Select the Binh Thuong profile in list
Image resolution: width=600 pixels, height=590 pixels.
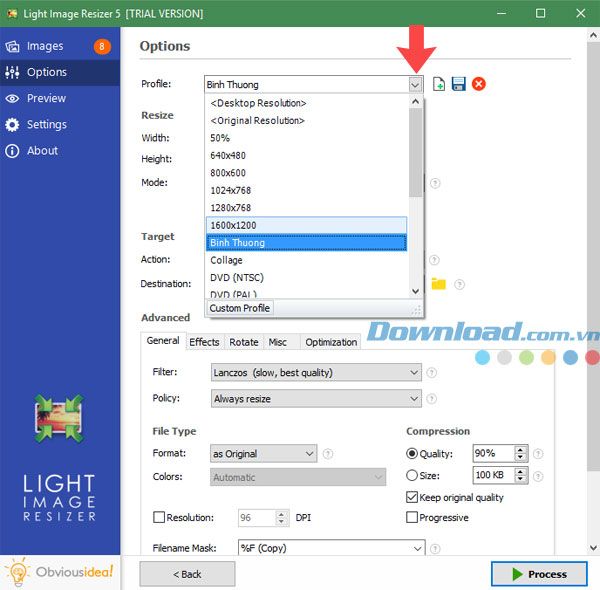tap(307, 243)
